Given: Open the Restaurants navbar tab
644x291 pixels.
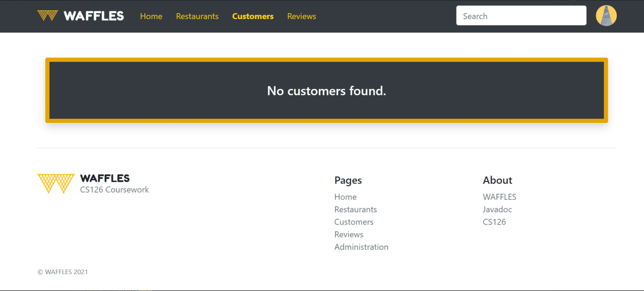Looking at the screenshot, I should pos(197,16).
